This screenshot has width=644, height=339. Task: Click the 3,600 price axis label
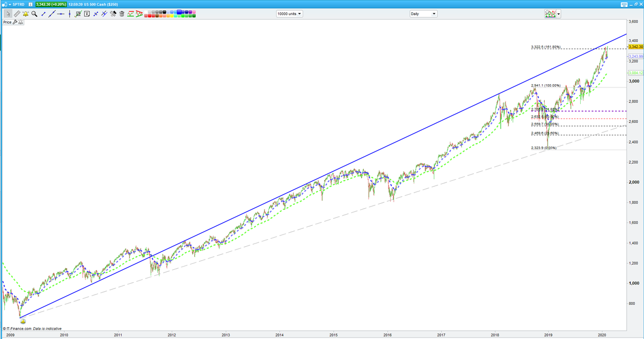click(x=634, y=21)
